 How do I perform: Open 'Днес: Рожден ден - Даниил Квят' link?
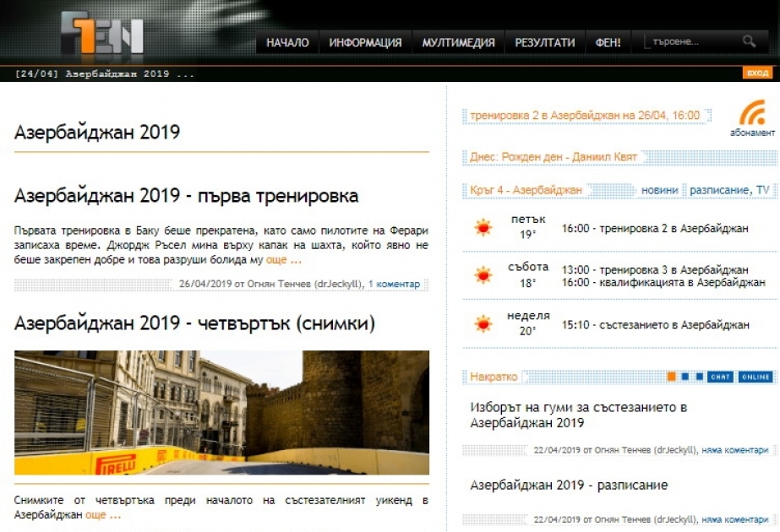click(554, 157)
